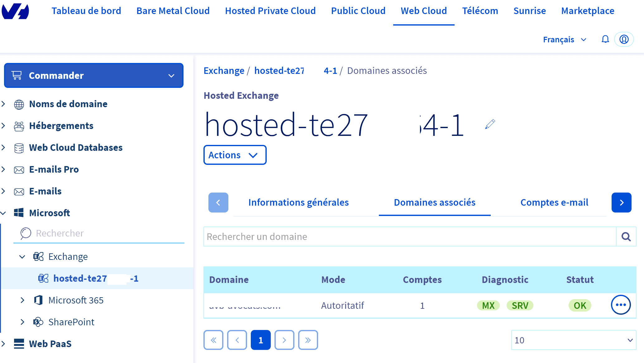Select page 1 in pagination
This screenshot has height=363, width=644.
tap(261, 340)
